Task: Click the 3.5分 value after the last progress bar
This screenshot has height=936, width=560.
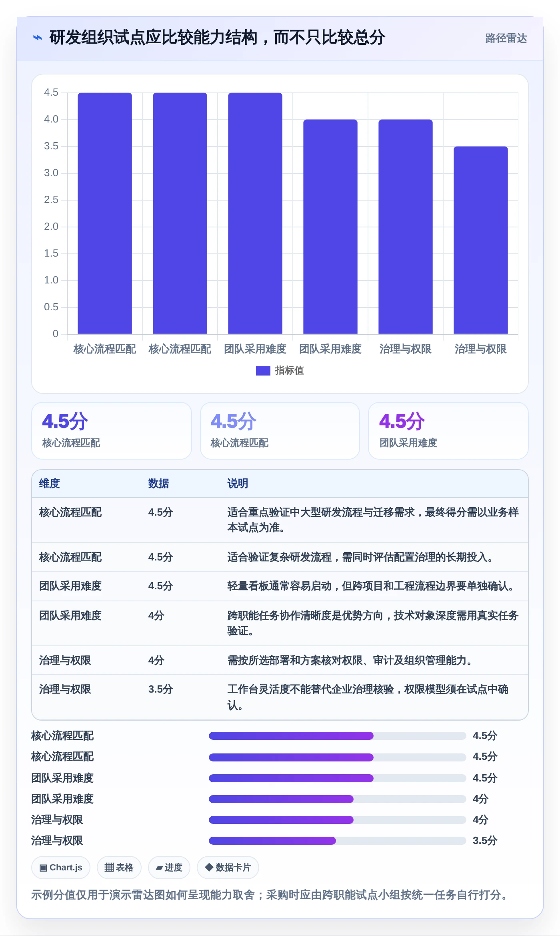Action: coord(485,841)
